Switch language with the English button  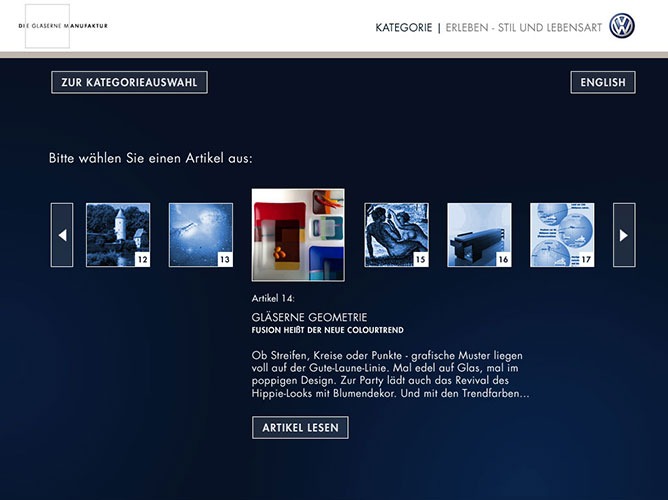pyautogui.click(x=603, y=83)
